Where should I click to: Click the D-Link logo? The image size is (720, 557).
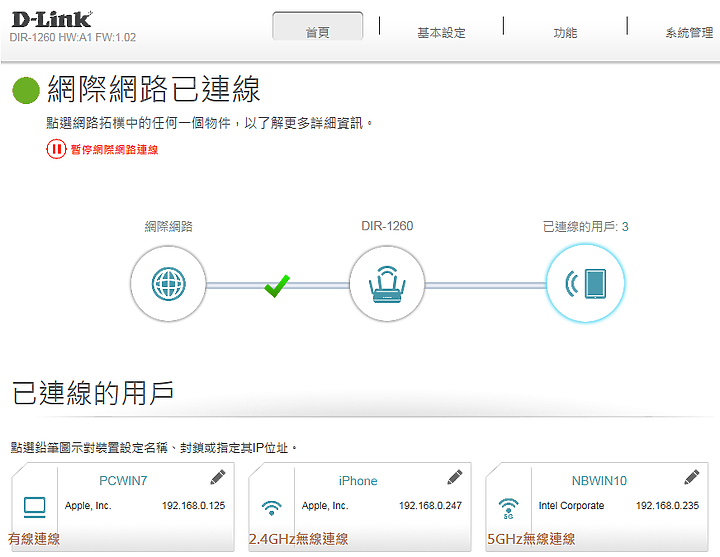pos(51,19)
